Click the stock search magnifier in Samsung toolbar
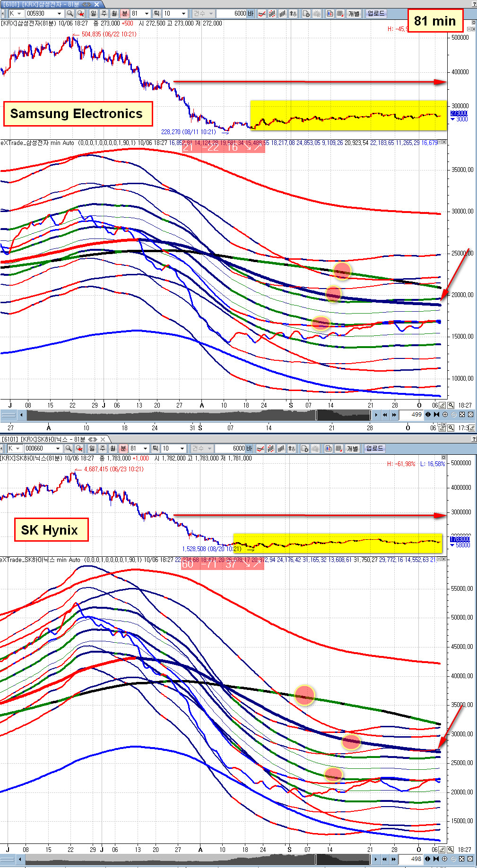The height and width of the screenshot is (868, 477). pos(70,14)
